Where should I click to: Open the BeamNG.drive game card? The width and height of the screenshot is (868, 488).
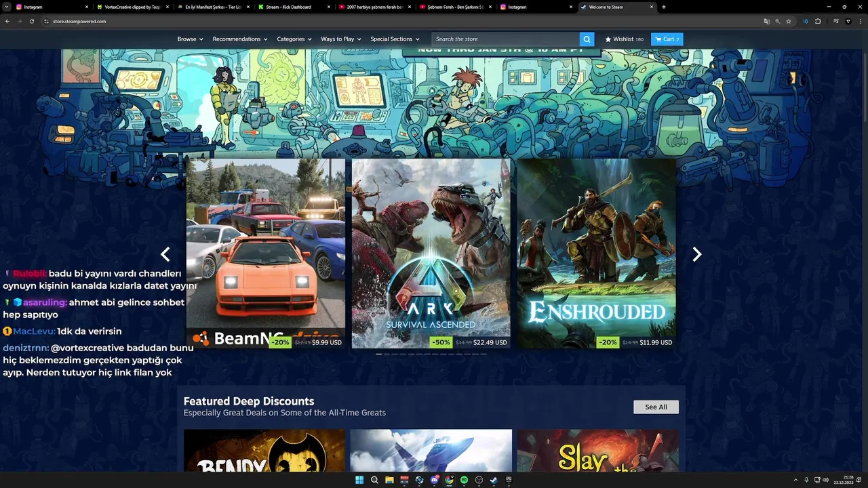[266, 253]
